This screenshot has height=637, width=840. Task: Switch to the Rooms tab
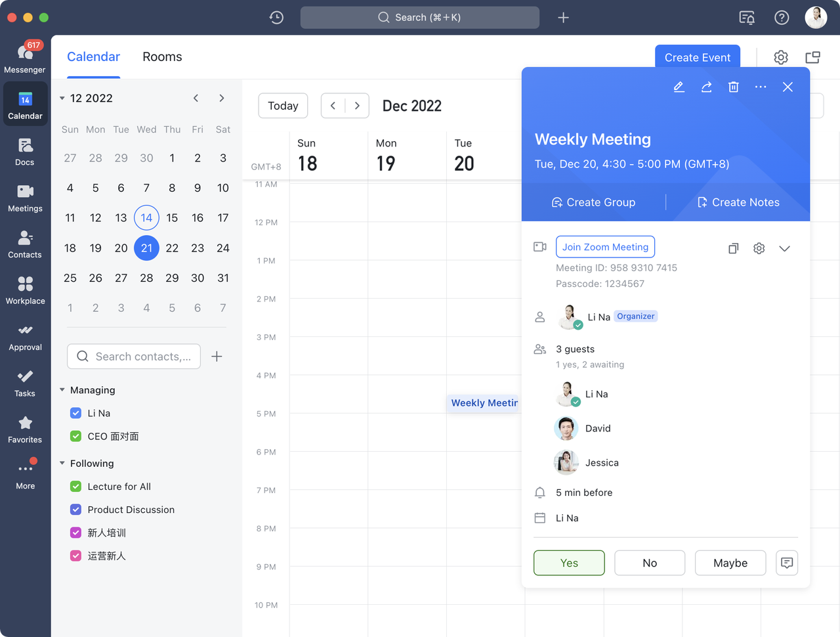162,57
